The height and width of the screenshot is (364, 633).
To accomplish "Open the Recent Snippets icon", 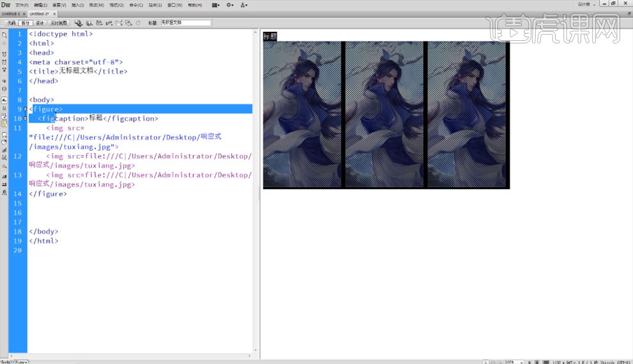I will coord(4,158).
